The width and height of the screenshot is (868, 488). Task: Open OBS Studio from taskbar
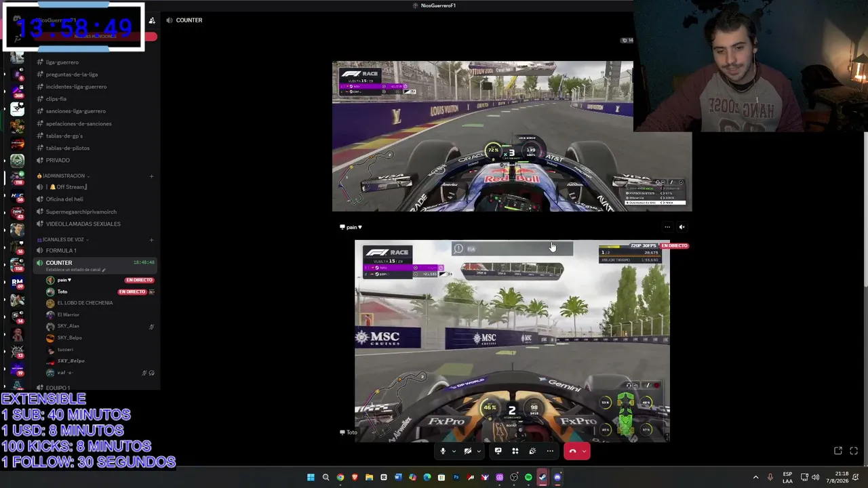pyautogui.click(x=514, y=477)
